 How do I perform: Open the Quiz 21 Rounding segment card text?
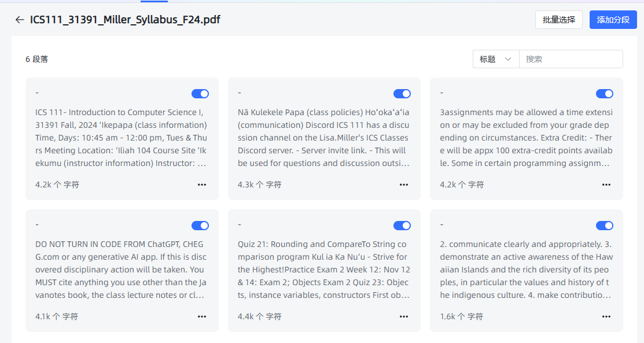coord(323,270)
